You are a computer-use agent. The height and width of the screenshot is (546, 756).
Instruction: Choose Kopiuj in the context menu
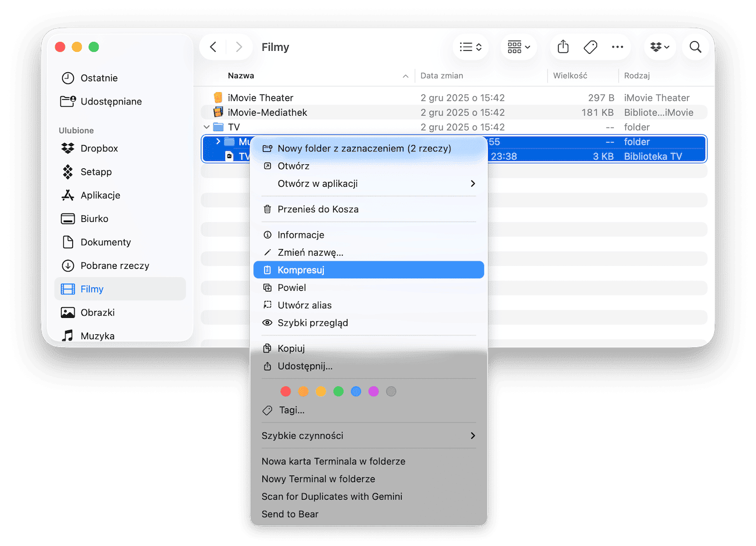(x=369, y=348)
